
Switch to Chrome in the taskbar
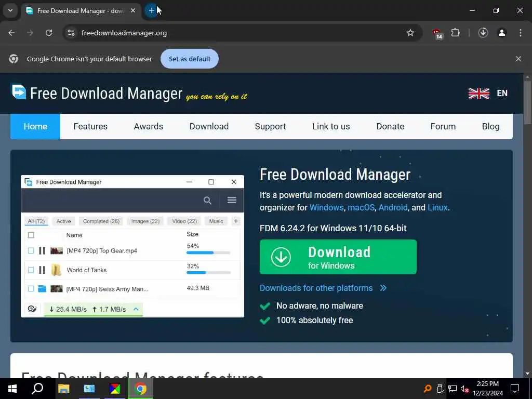pyautogui.click(x=140, y=389)
